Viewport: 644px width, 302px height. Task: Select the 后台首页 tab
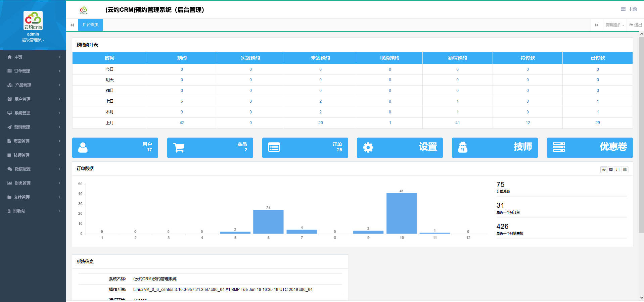click(90, 25)
